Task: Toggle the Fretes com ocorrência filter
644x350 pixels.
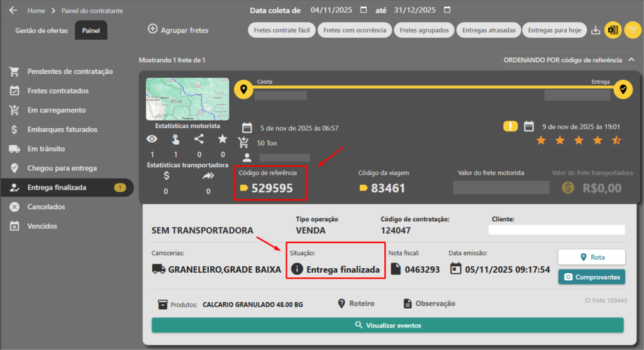Action: 355,30
